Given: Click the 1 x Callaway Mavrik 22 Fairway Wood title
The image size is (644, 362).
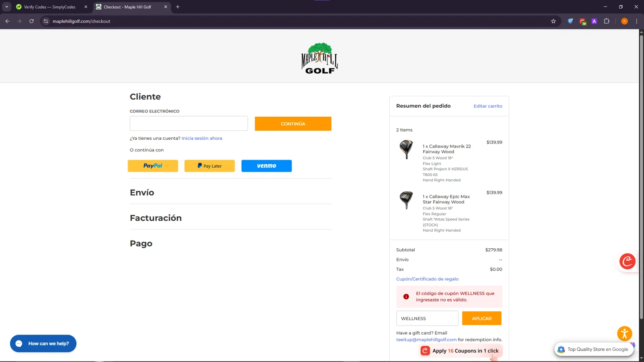Looking at the screenshot, I should (x=447, y=149).
